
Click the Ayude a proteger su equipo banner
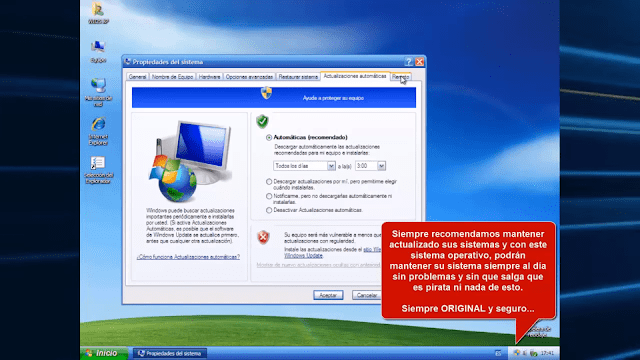(274, 98)
